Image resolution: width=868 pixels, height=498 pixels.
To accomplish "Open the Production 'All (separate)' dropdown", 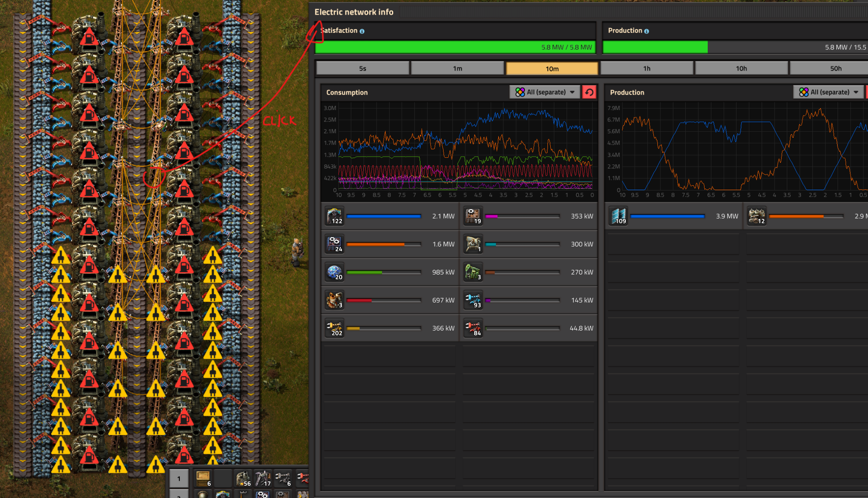I will (829, 92).
